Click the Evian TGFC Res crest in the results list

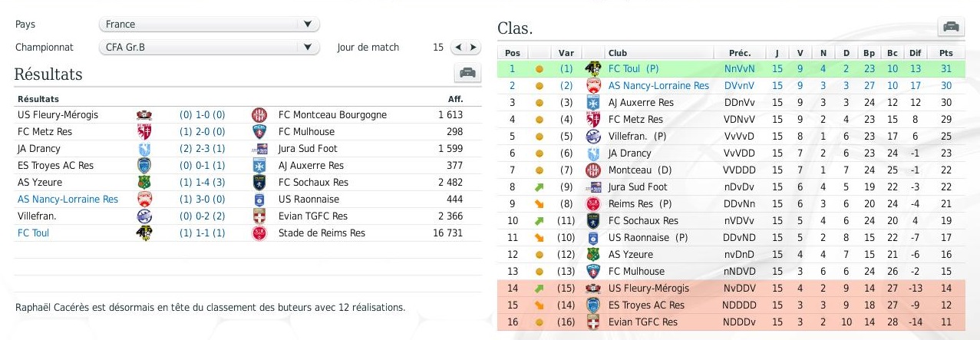[x=259, y=216]
